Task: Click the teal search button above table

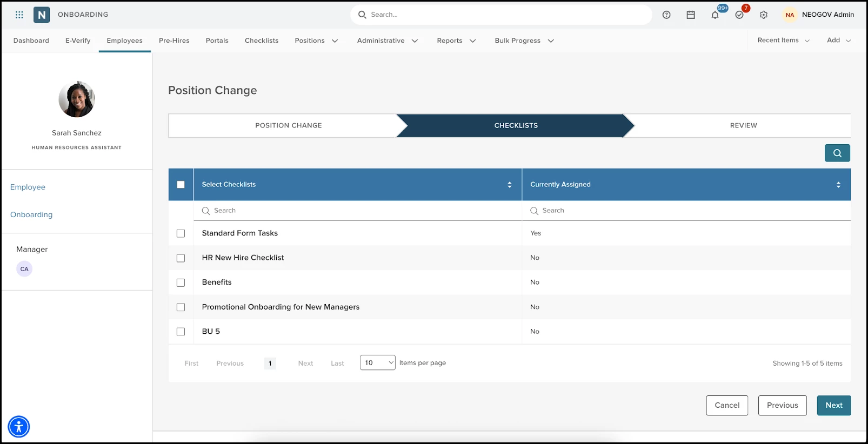Action: point(837,153)
